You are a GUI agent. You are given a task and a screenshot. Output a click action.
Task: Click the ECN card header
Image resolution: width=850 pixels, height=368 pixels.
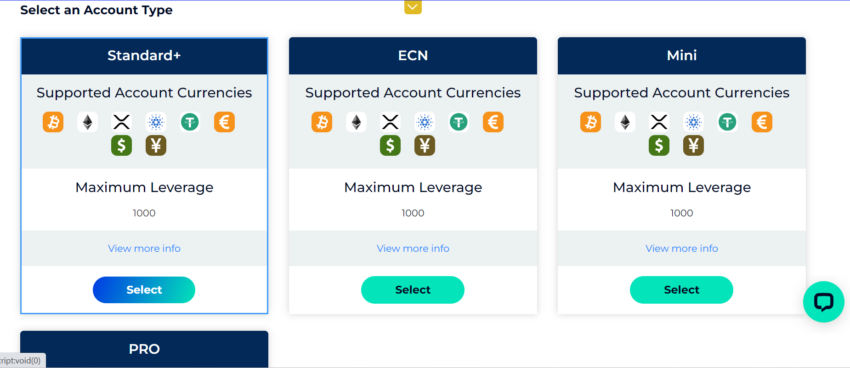pos(413,56)
